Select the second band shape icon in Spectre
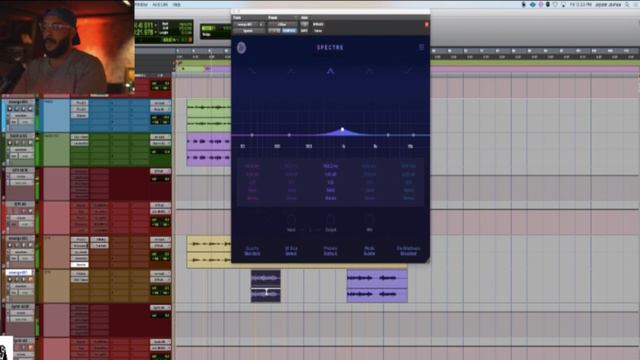Image resolution: width=640 pixels, height=360 pixels. 291,71
